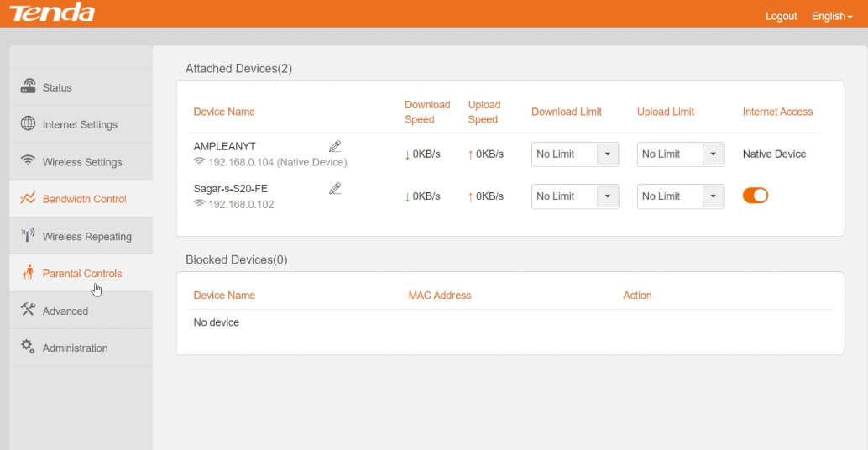The width and height of the screenshot is (868, 450).
Task: Click IP address 192.168.0.102
Action: point(242,204)
